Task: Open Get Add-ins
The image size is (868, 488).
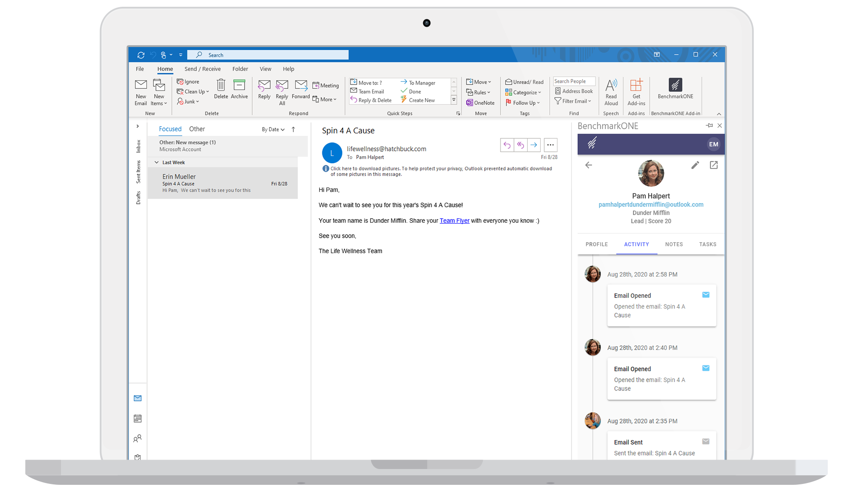Action: [636, 92]
